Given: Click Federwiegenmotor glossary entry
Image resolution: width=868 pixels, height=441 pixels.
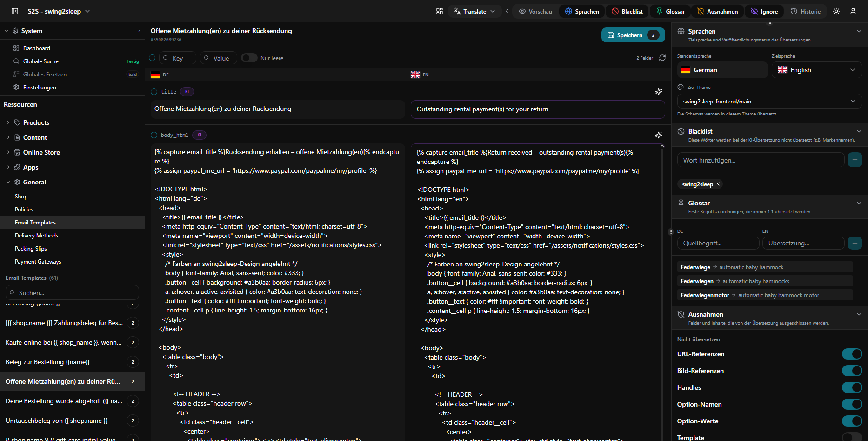Looking at the screenshot, I should (765, 295).
